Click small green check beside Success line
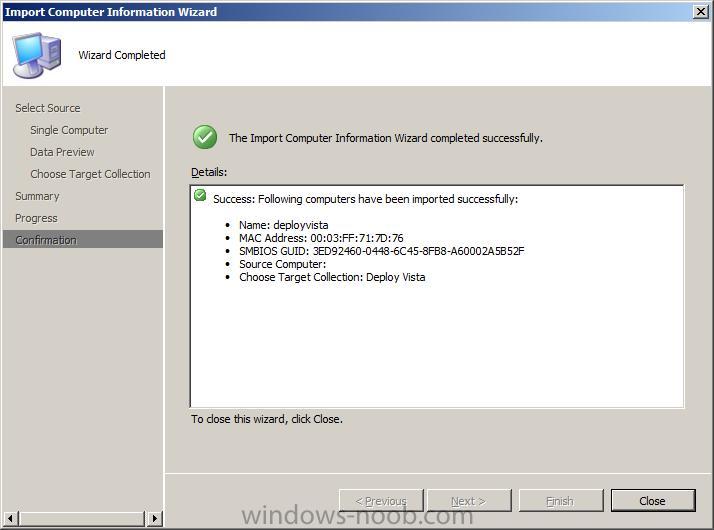Viewport: 714px width, 530px height. [x=200, y=195]
